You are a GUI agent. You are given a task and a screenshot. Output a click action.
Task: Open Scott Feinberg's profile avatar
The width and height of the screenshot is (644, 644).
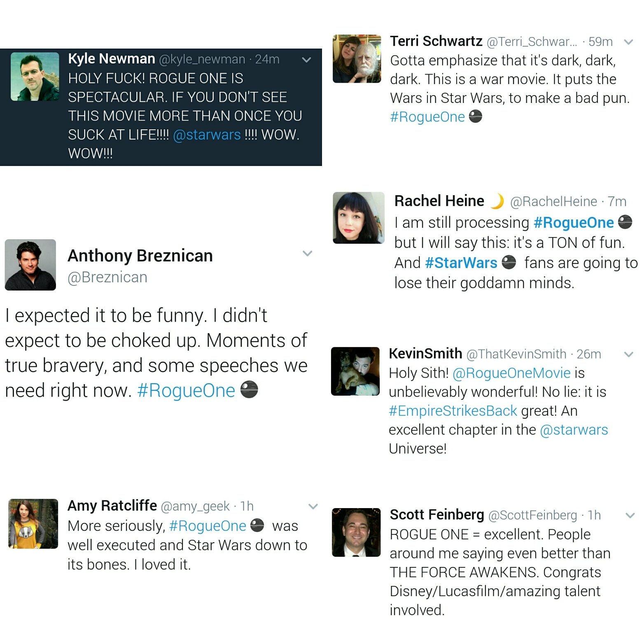[x=357, y=532]
